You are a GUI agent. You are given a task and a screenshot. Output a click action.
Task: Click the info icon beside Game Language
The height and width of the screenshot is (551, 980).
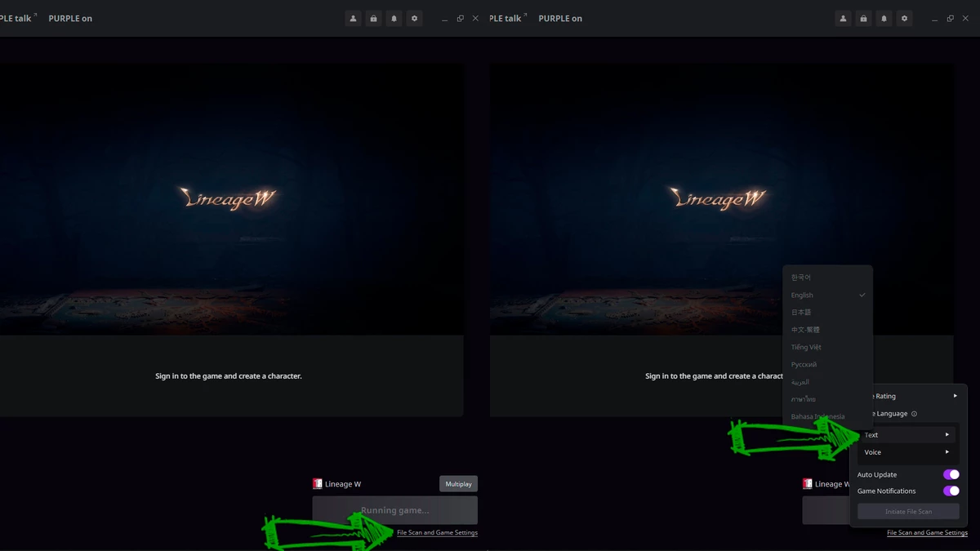(x=914, y=414)
